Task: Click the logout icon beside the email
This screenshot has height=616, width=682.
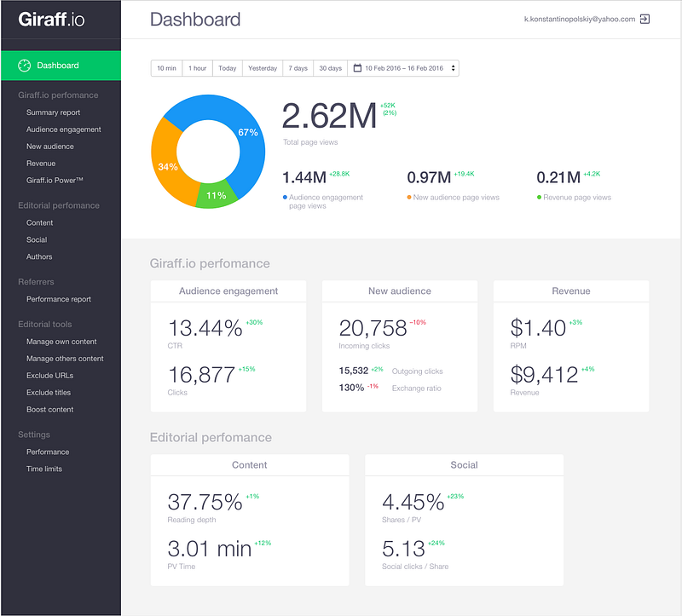Action: coord(644,19)
